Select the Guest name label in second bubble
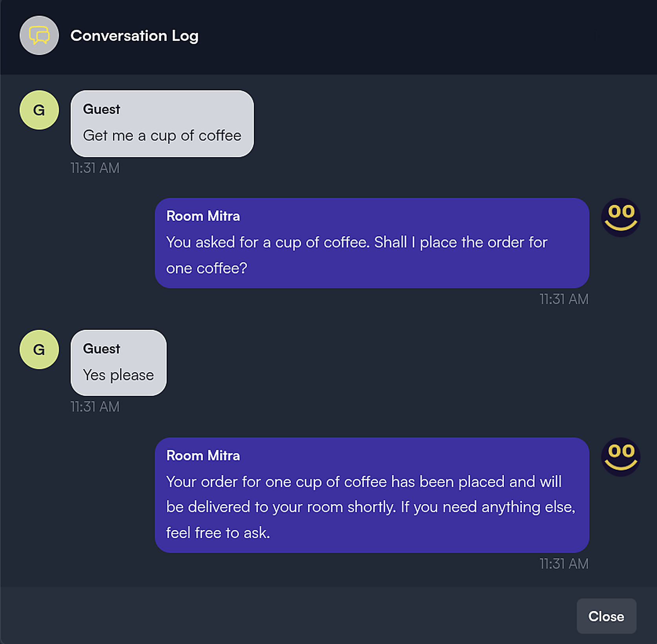Image resolution: width=657 pixels, height=644 pixels. [101, 348]
